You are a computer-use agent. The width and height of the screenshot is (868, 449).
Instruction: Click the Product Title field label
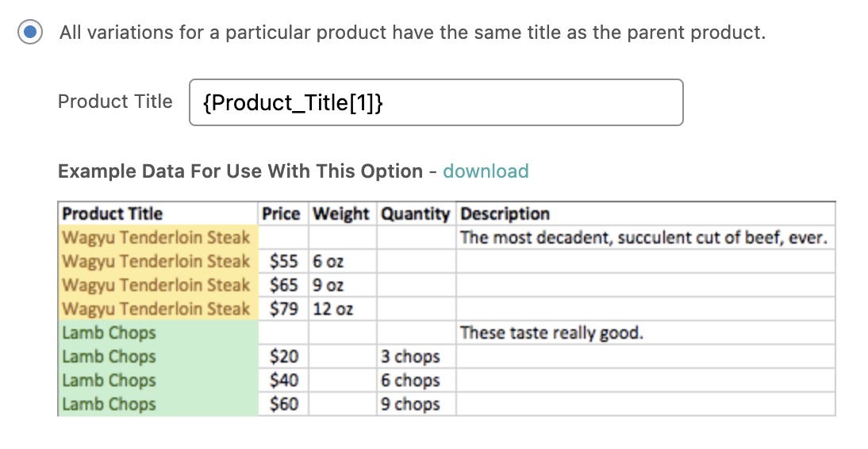point(115,102)
